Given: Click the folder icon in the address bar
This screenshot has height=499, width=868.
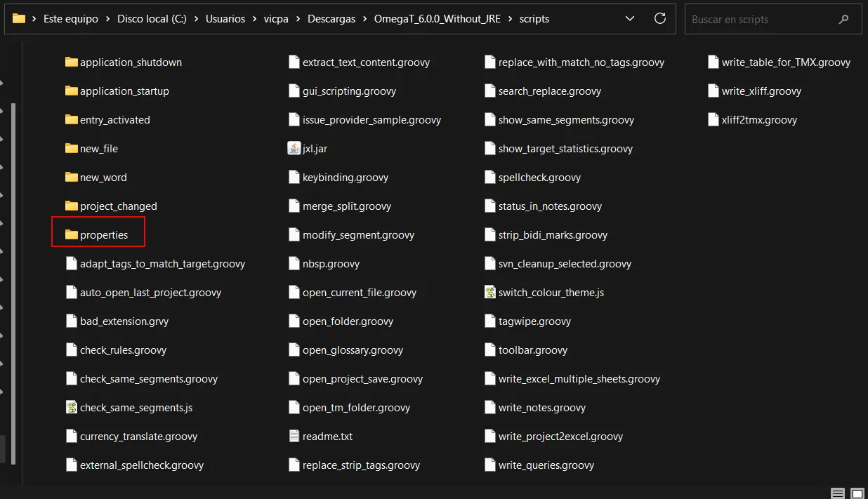Looking at the screenshot, I should click(x=19, y=19).
